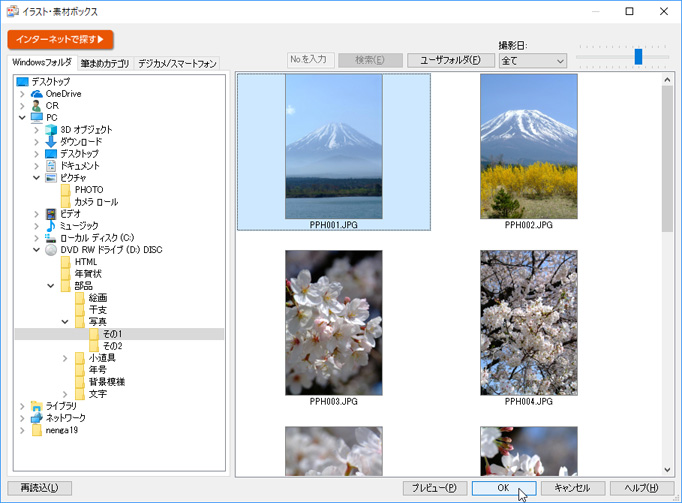This screenshot has height=503, width=682.
Task: Click the ダウンロード arrow icon
Action: pyautogui.click(x=51, y=142)
